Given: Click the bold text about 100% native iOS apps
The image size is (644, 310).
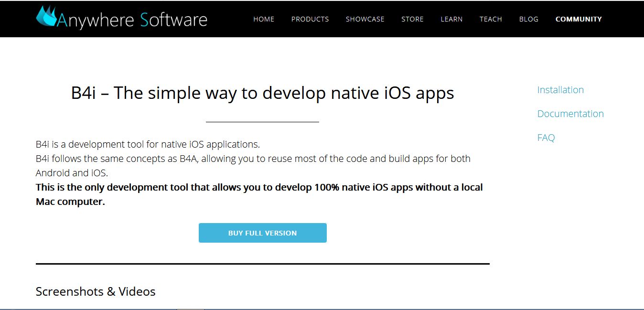Looking at the screenshot, I should click(259, 194).
